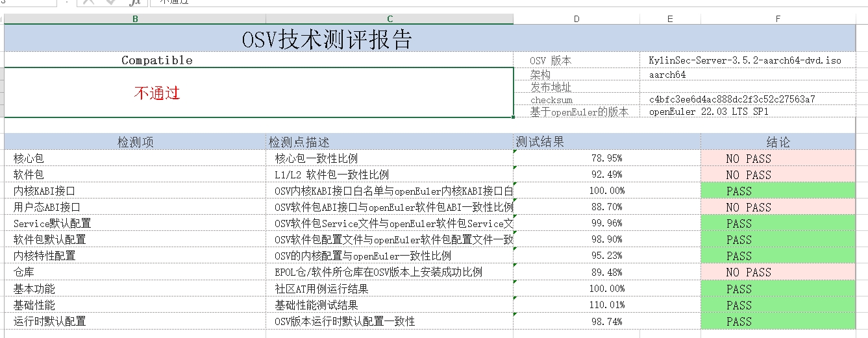Select column F header
868x338 pixels.
pyautogui.click(x=777, y=19)
